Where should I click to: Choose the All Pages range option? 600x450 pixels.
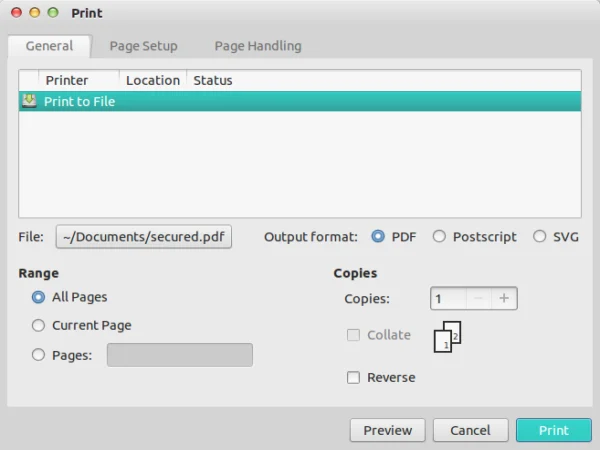pyautogui.click(x=38, y=297)
